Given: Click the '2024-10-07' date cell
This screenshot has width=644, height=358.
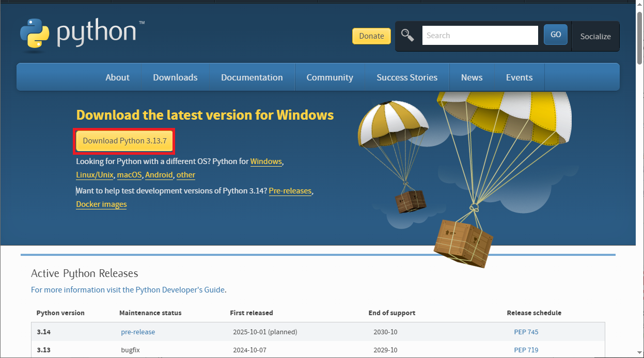Looking at the screenshot, I should coord(250,350).
